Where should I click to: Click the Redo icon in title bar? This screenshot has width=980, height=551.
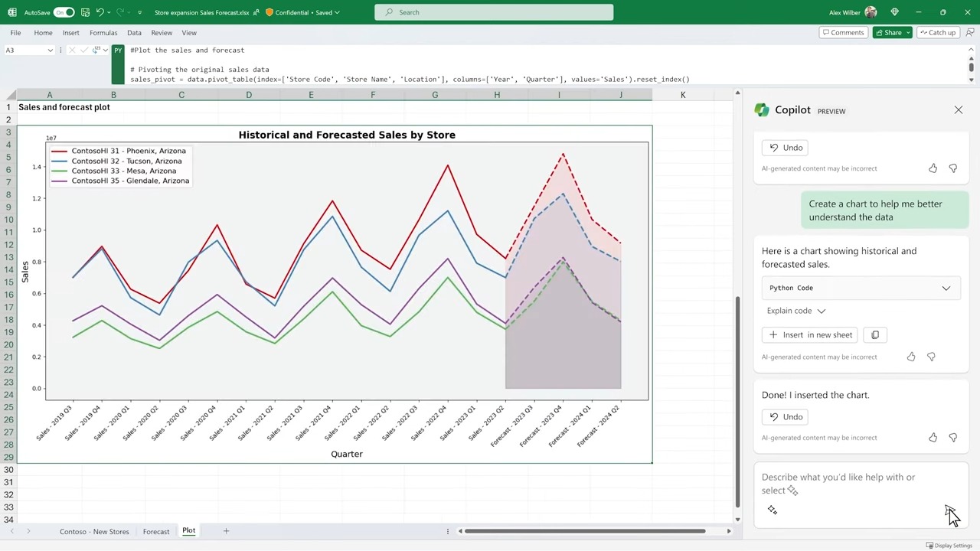[x=120, y=12]
